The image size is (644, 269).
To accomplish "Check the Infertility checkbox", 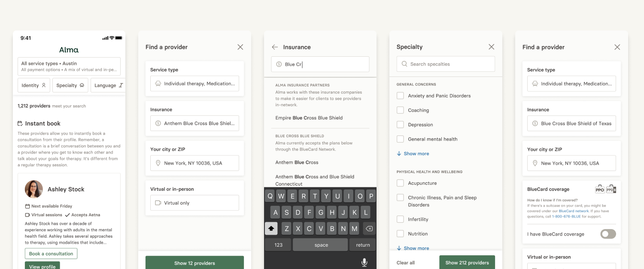I will click(x=400, y=219).
